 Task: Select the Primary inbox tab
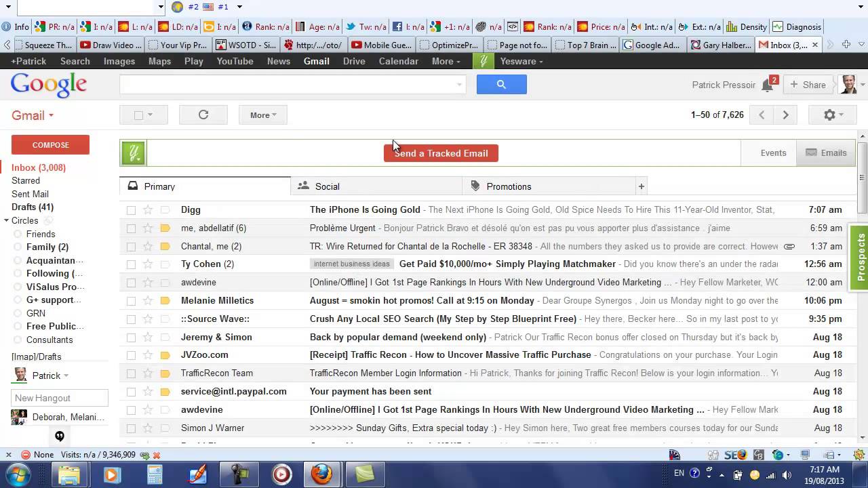coord(205,186)
